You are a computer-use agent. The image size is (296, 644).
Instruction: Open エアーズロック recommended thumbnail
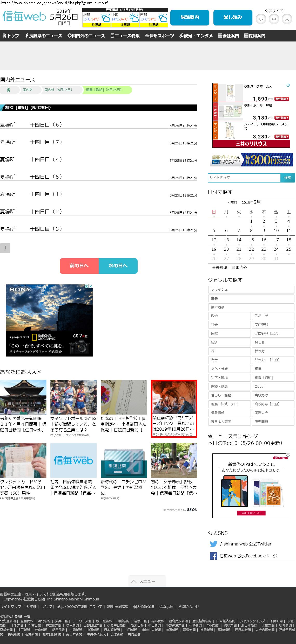pos(174,397)
